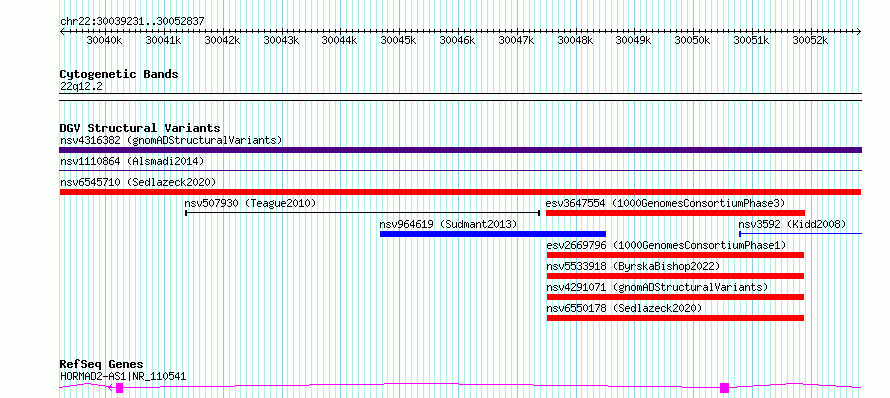This screenshot has width=890, height=398.
Task: Select the red esv3647554 variant bar
Action: point(675,213)
